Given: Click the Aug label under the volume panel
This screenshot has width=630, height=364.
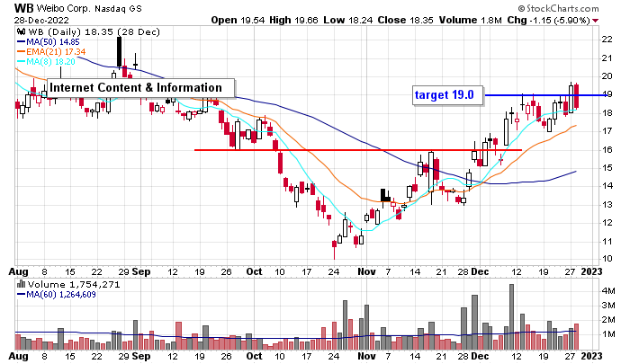Looking at the screenshot, I should pyautogui.click(x=19, y=356).
